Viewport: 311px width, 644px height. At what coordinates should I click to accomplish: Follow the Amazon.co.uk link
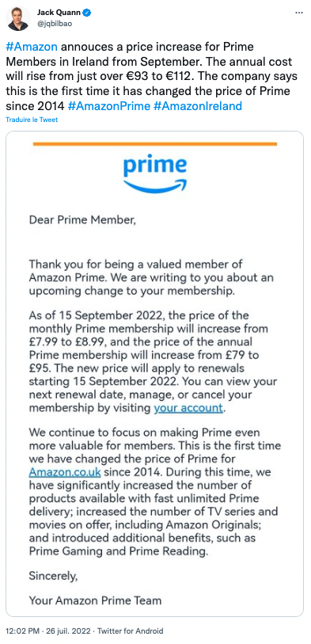tap(65, 472)
